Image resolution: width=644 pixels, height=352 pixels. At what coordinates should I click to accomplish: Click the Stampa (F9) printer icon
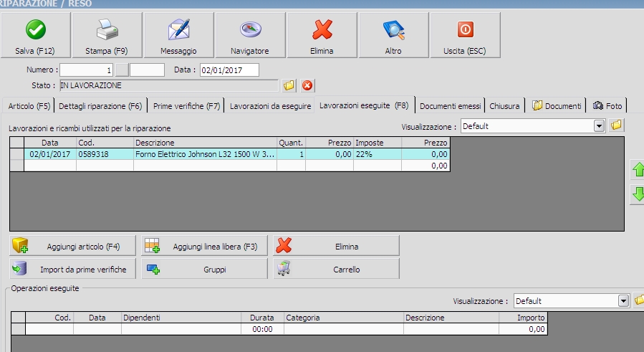pyautogui.click(x=107, y=29)
